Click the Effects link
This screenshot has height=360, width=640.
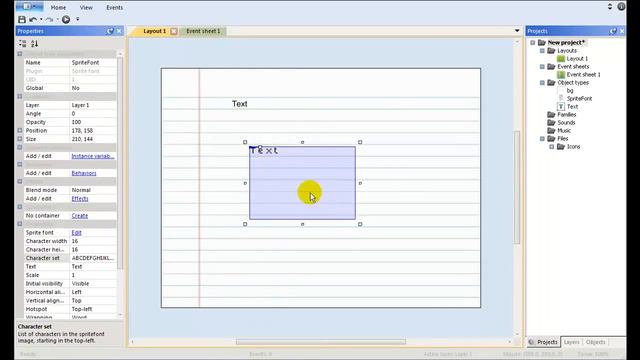point(80,198)
